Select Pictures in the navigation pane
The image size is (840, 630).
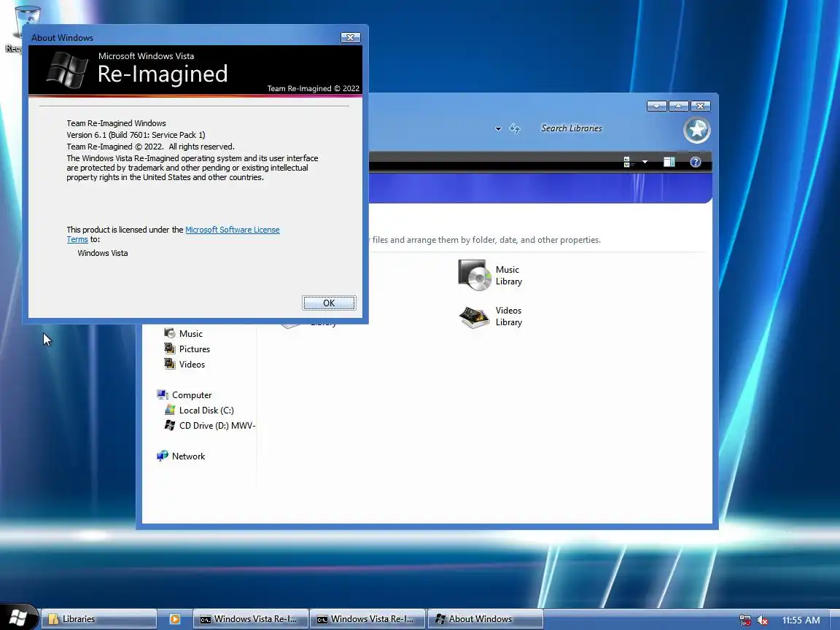(187, 349)
